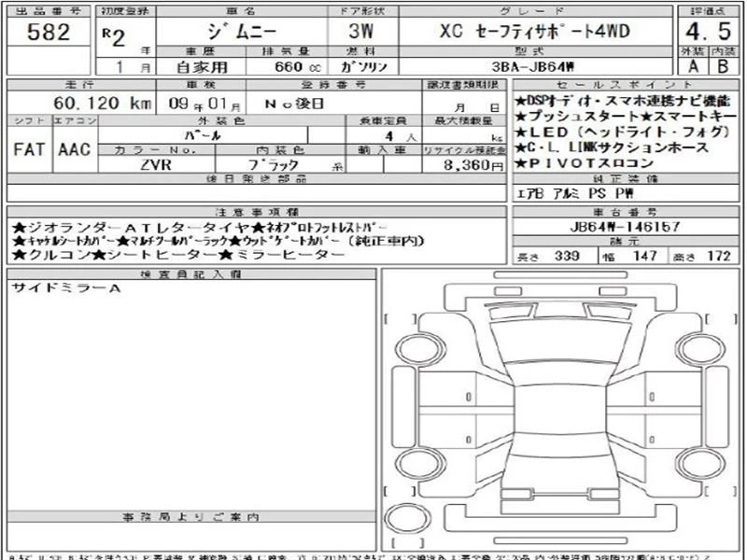The image size is (747, 560).
Task: Select the inspector note サイドミラーA
Action: [x=65, y=288]
